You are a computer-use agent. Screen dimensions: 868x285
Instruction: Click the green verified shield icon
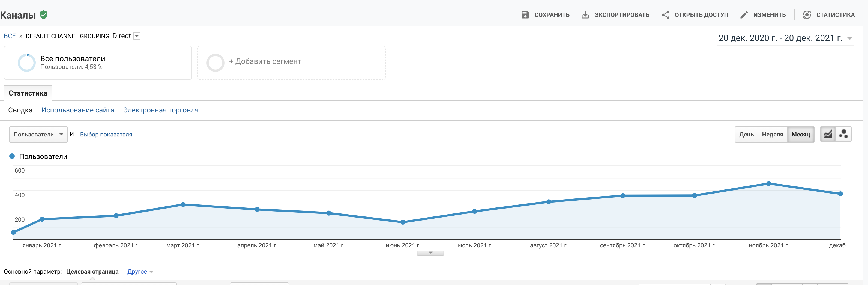coord(43,15)
